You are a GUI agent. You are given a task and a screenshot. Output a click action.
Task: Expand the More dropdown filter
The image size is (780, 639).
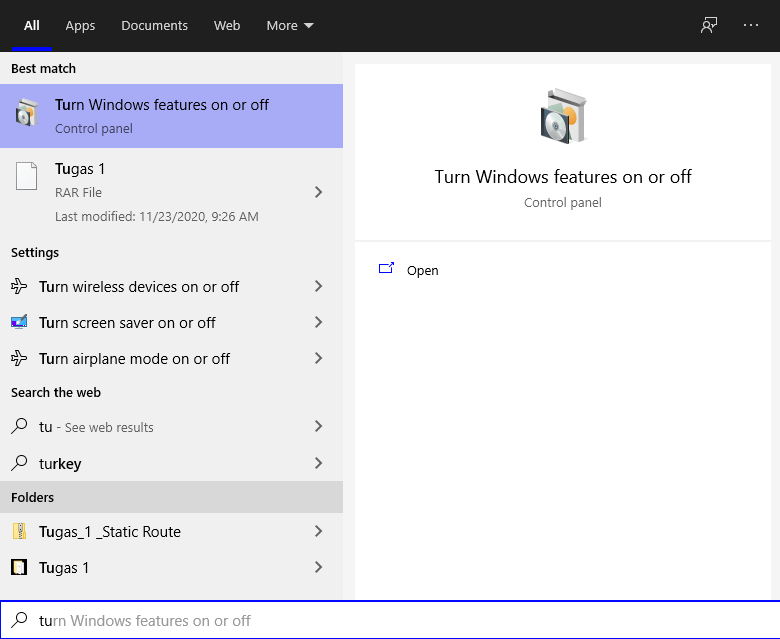coord(290,25)
